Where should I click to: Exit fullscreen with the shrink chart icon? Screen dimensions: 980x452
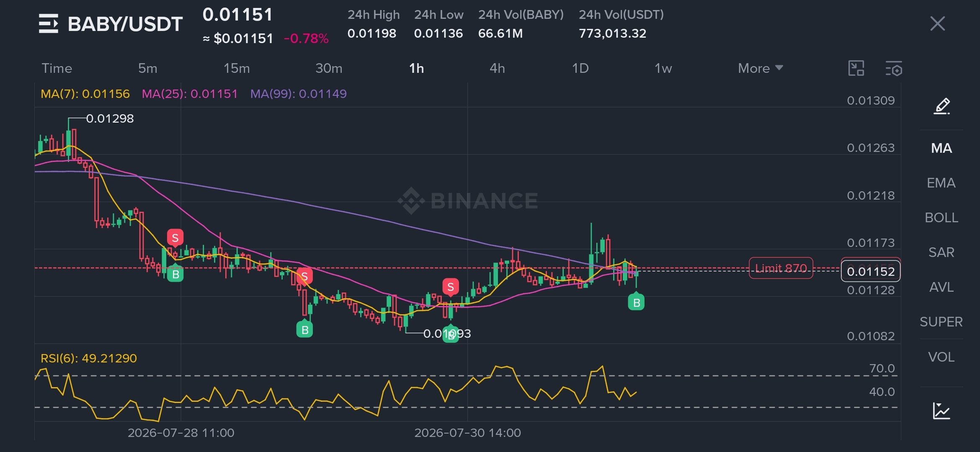pyautogui.click(x=856, y=68)
